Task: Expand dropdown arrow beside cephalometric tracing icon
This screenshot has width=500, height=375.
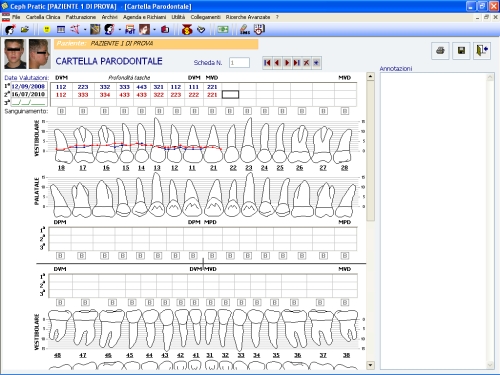Action: coord(85,30)
